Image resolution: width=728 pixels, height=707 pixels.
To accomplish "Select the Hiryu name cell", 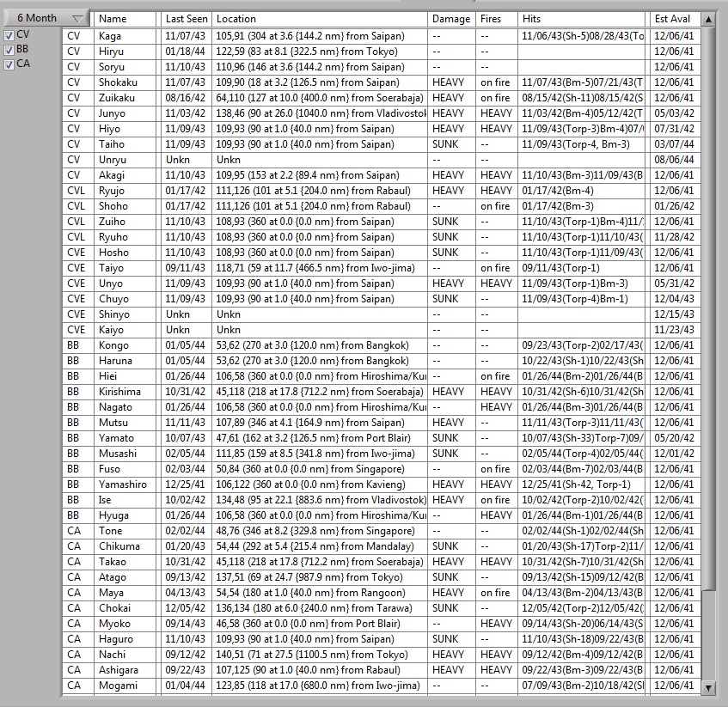I will tap(125, 52).
